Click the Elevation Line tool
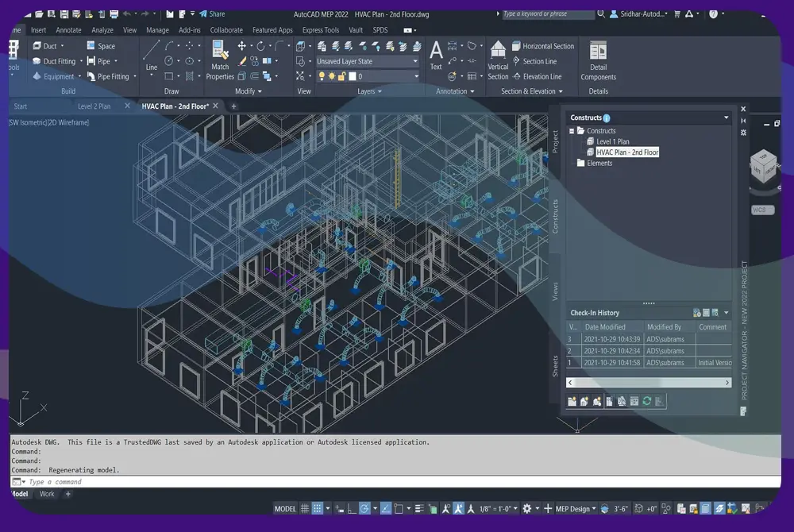 (x=538, y=76)
